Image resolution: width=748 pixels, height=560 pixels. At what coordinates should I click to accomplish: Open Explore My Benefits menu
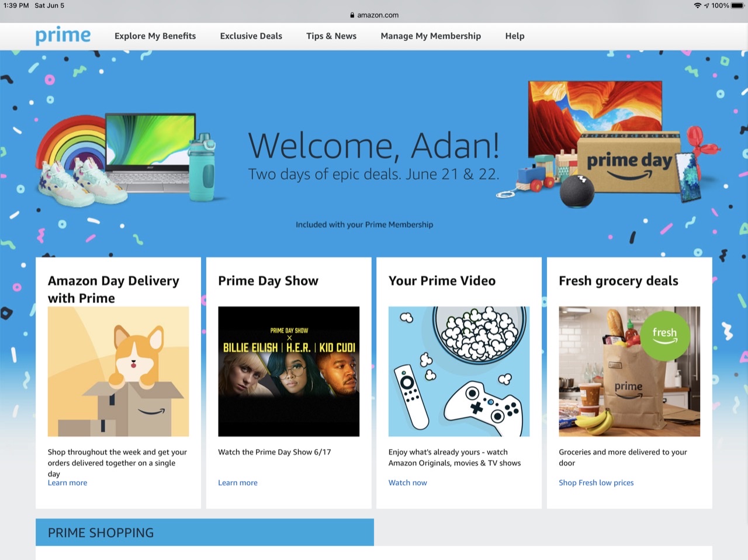click(x=155, y=36)
